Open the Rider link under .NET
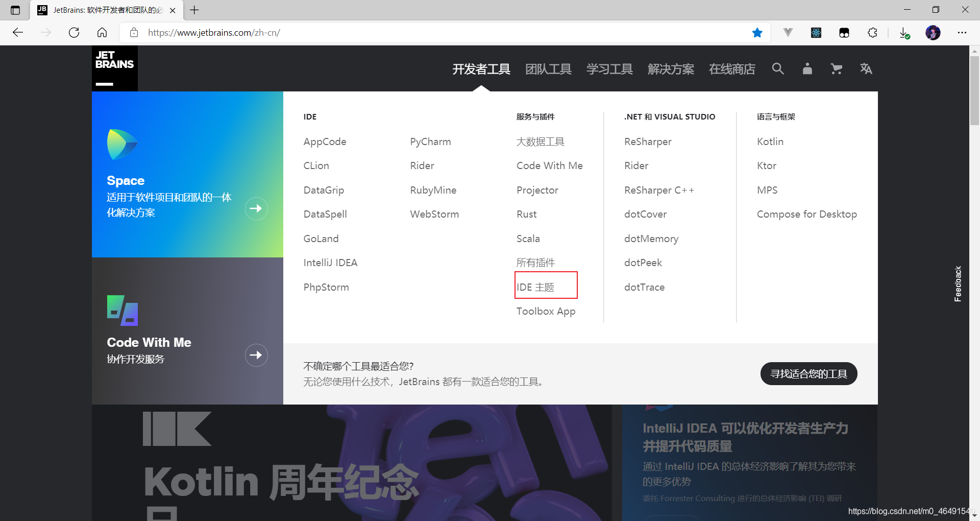This screenshot has width=980, height=521. 636,165
